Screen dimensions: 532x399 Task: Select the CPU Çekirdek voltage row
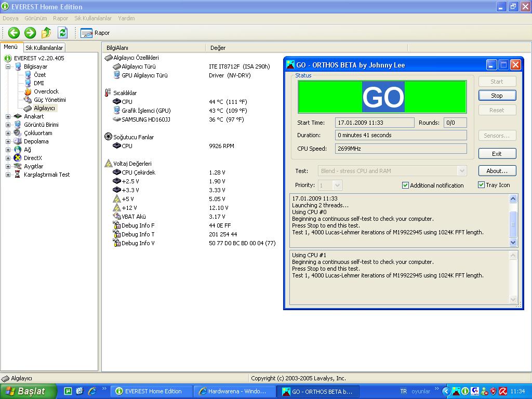(x=169, y=172)
